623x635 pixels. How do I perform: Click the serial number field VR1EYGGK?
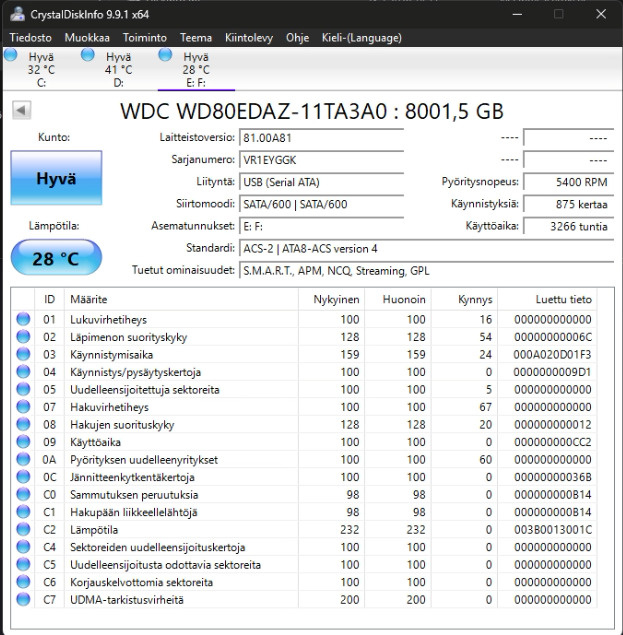coord(322,160)
